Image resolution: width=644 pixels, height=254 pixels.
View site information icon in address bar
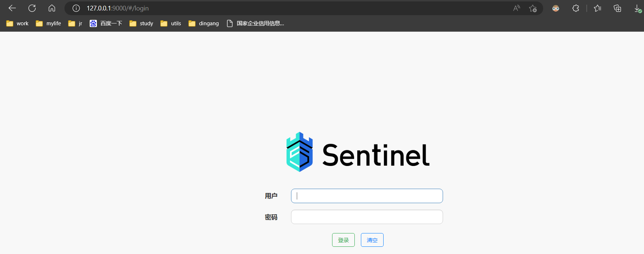point(76,8)
